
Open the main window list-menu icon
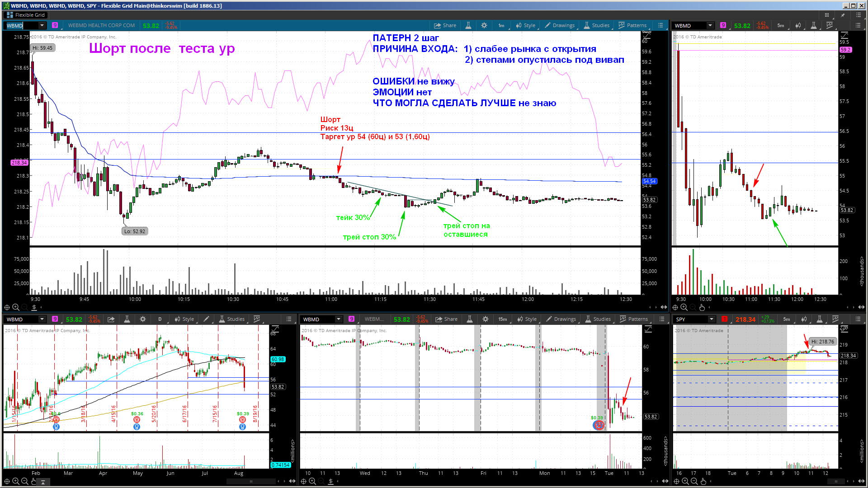pyautogui.click(x=858, y=15)
